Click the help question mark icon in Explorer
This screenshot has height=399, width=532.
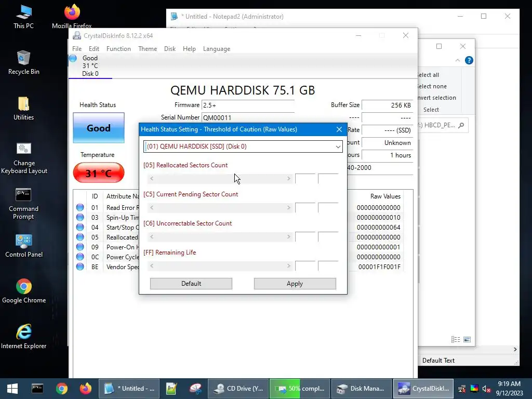[x=469, y=60]
